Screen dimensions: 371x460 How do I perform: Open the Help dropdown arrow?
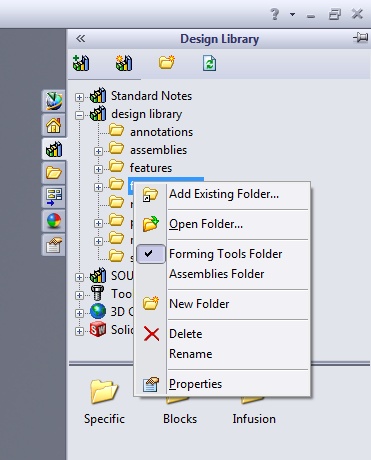292,14
